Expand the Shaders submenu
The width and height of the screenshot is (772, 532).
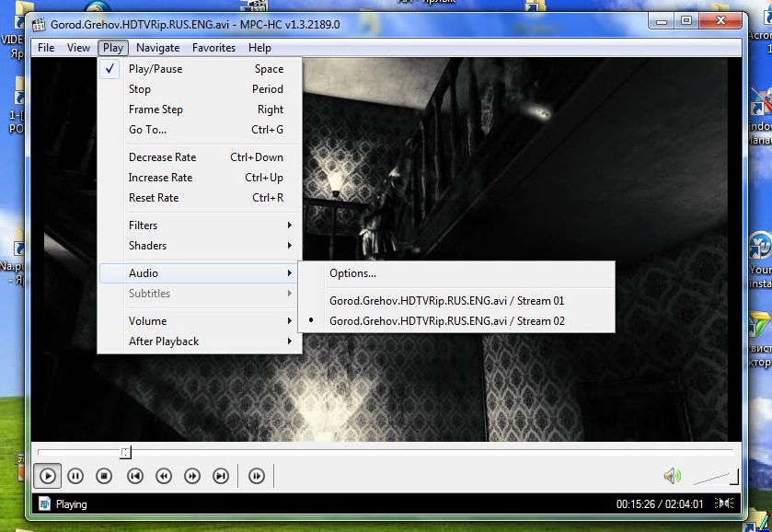pyautogui.click(x=200, y=246)
